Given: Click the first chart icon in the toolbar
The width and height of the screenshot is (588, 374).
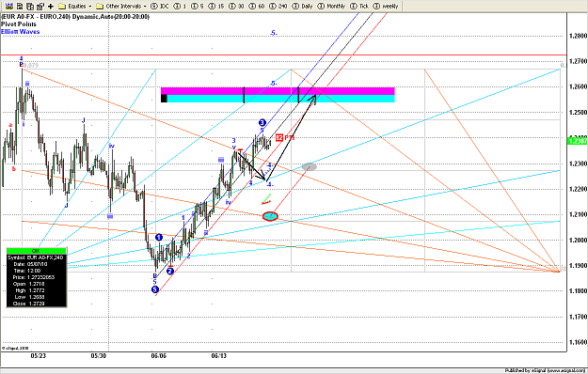Looking at the screenshot, I should [9, 6].
